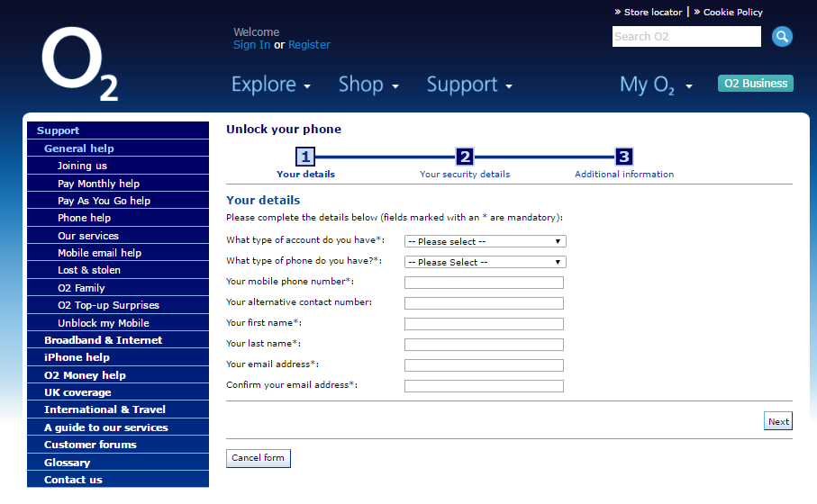Select Unblock my Mobile in sidebar
This screenshot has width=817, height=504.
tap(118, 323)
